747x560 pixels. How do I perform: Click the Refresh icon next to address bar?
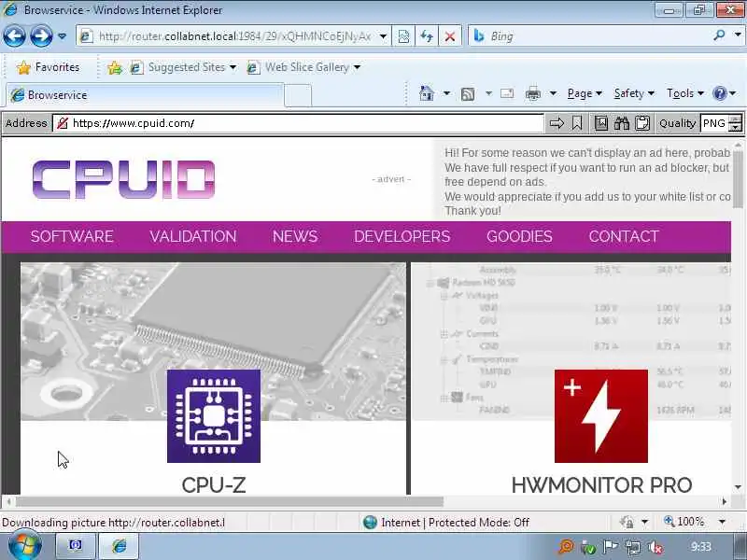pyautogui.click(x=427, y=36)
